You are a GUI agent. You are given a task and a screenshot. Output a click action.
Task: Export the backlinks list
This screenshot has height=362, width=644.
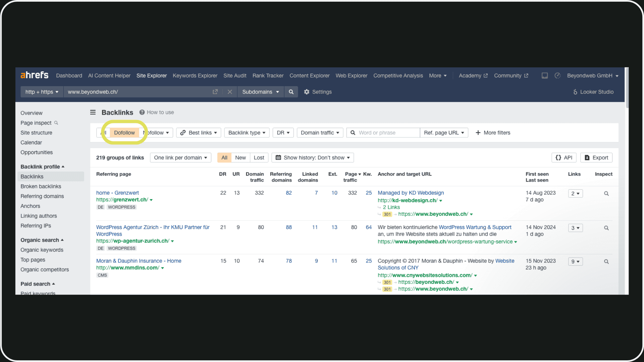(x=596, y=158)
